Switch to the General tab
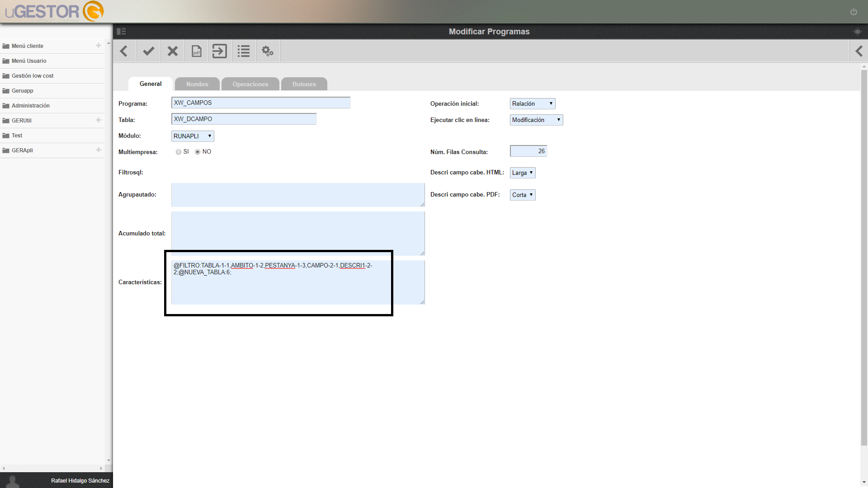Screen dimensions: 868x488 151,84
